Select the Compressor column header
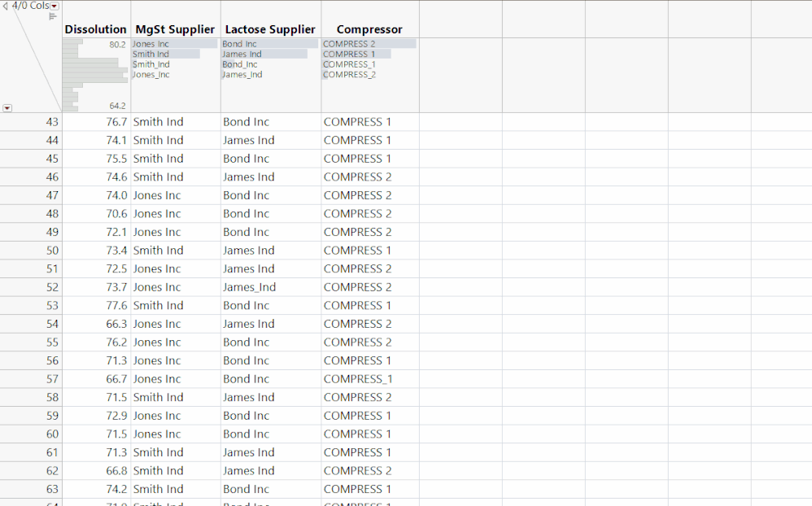 [x=369, y=29]
